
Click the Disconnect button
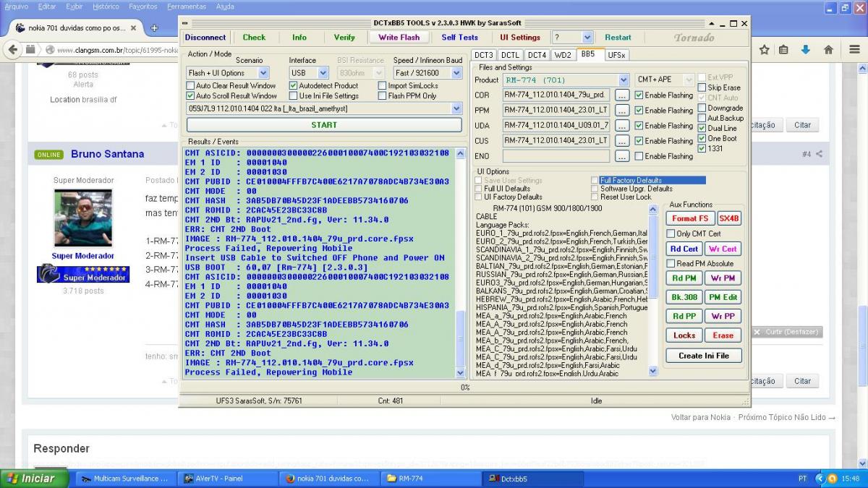pos(205,38)
